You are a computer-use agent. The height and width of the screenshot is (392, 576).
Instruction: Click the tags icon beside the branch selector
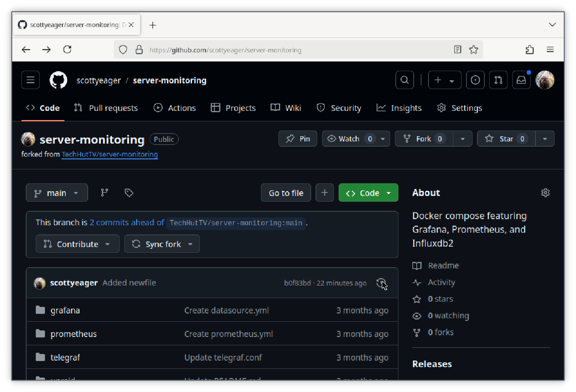click(x=129, y=192)
